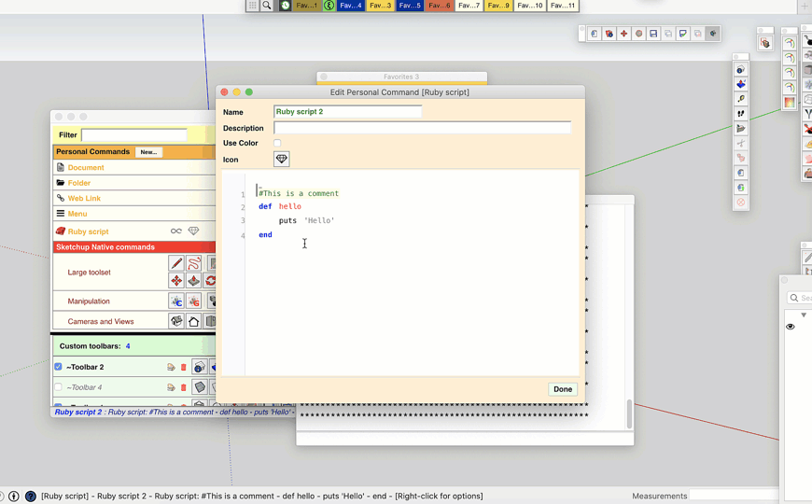
Task: Switch to Fav…1 tab
Action: 306,6
